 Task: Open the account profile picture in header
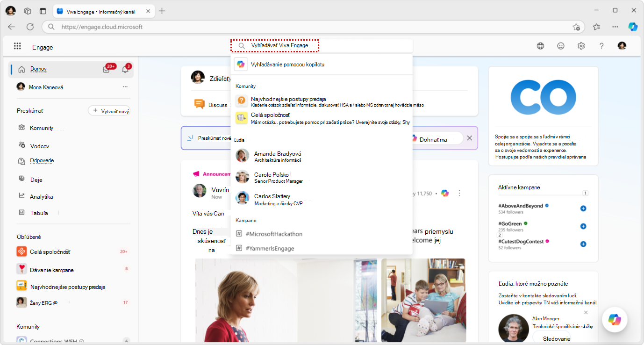pos(622,46)
